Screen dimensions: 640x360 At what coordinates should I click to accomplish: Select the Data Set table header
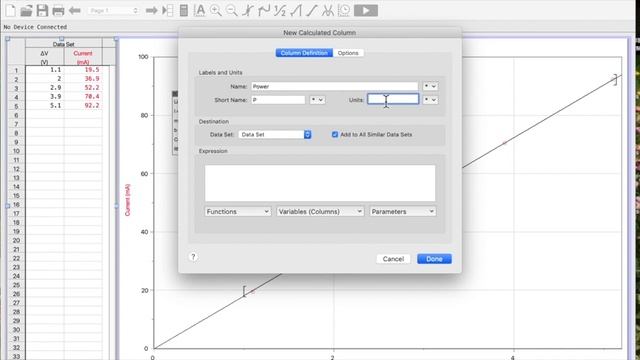[64, 43]
